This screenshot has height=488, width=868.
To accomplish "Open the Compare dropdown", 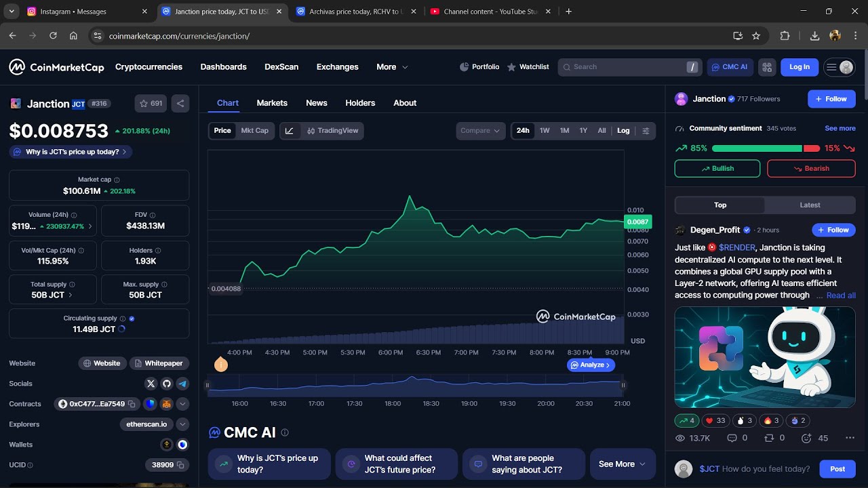I will point(480,131).
